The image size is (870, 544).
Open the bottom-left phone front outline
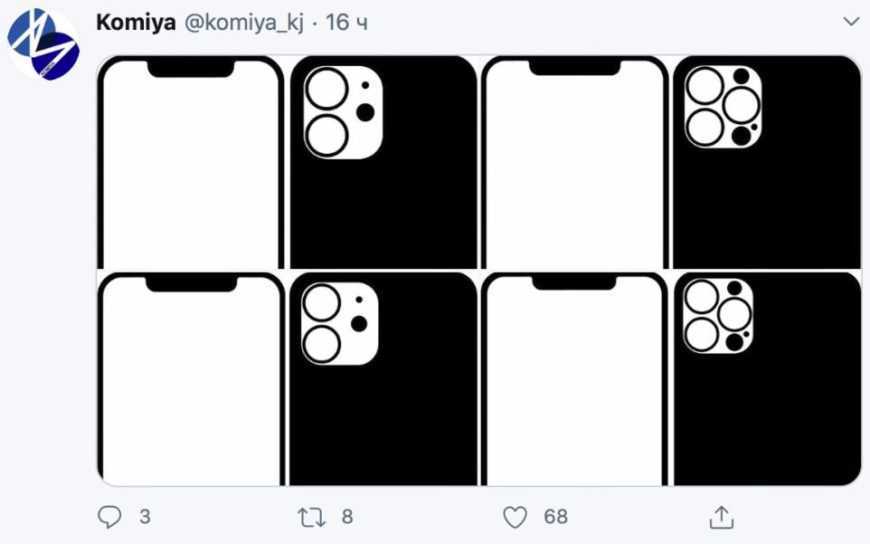click(x=192, y=379)
